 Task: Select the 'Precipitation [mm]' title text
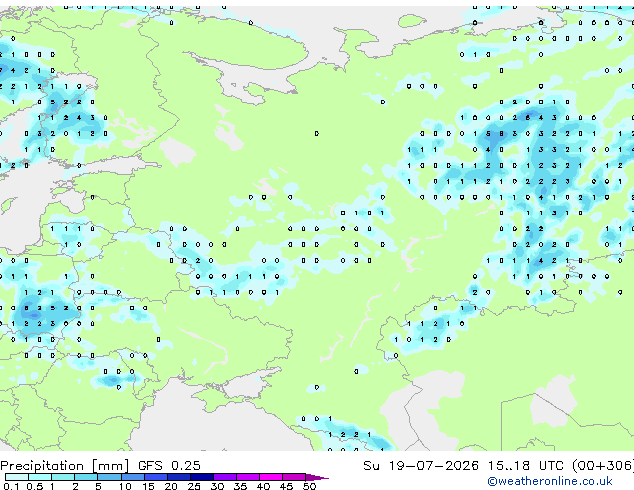point(64,466)
